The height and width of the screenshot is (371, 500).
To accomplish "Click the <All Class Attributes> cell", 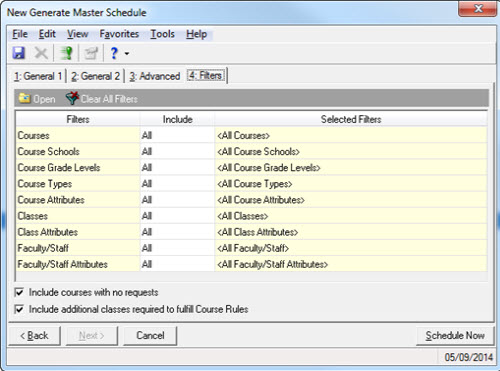I will pos(351,232).
